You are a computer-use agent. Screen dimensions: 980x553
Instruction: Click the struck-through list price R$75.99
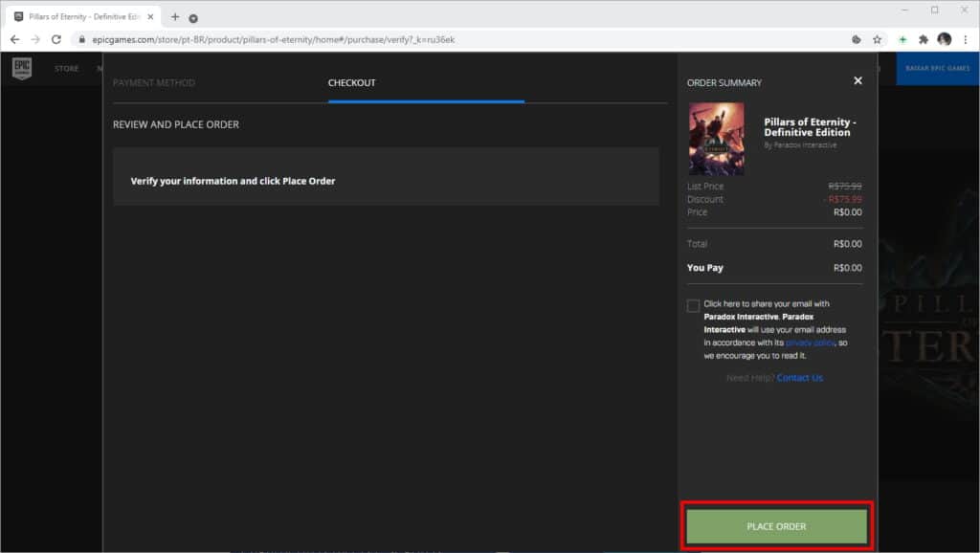tap(845, 187)
